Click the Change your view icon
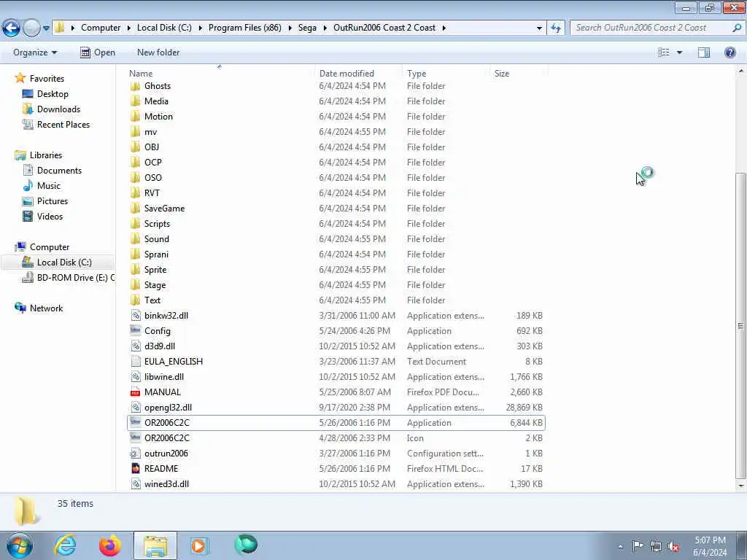This screenshot has width=747, height=560. 664,52
